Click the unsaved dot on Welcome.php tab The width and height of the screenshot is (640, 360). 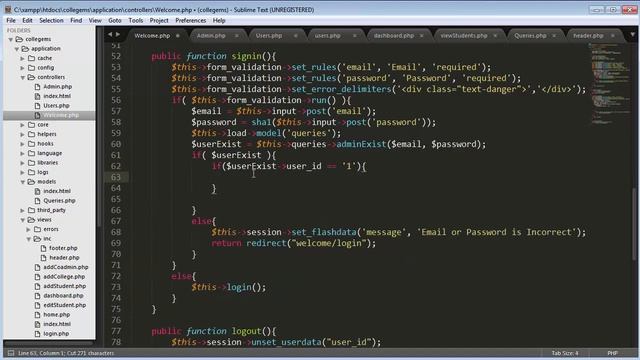point(178,36)
